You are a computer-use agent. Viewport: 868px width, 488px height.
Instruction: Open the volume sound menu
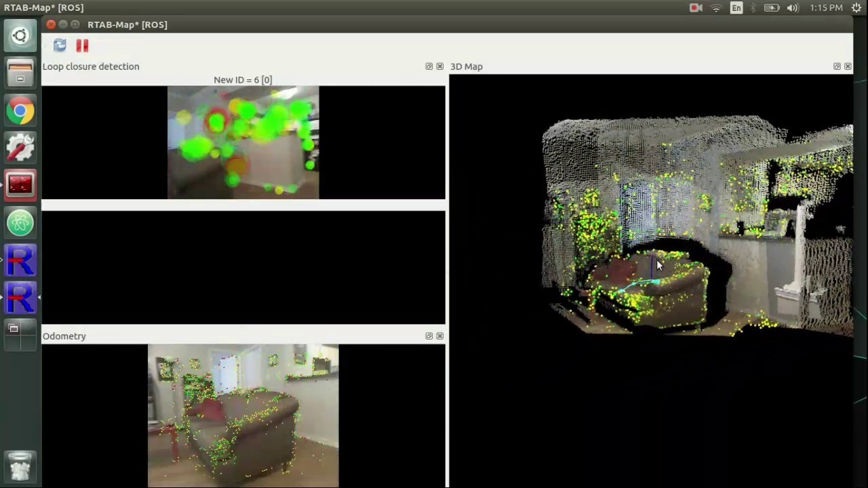(x=793, y=8)
